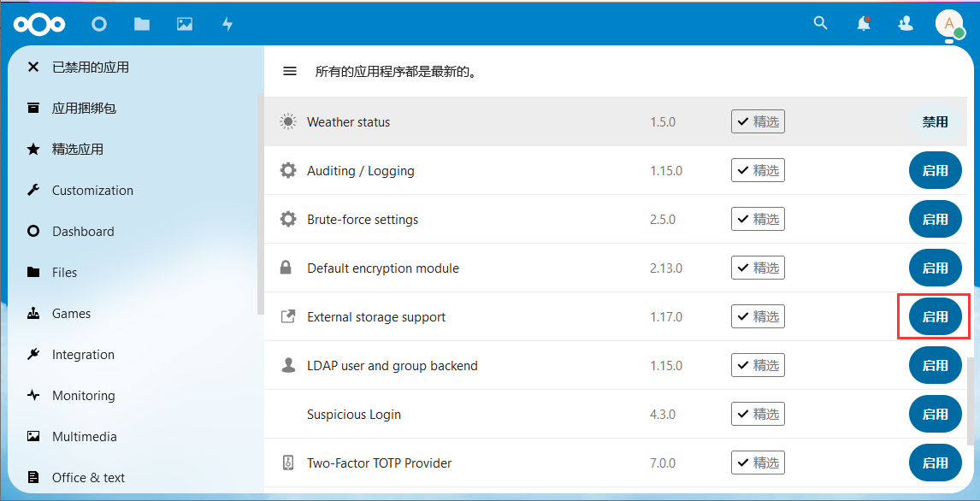Open the Multimedia app category

pyautogui.click(x=84, y=437)
